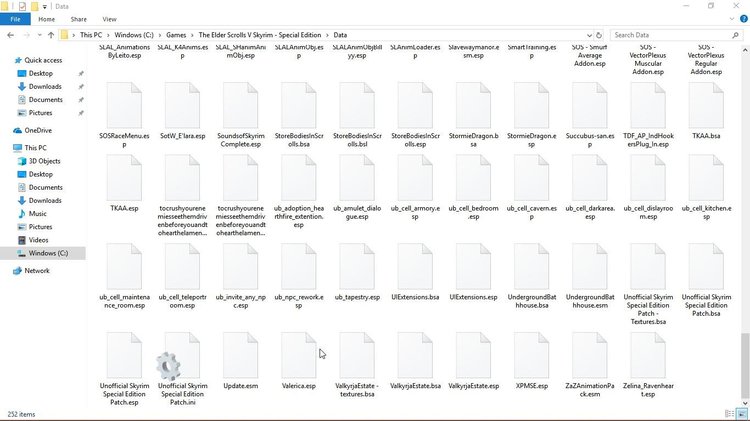Select Network in navigation pane
The height and width of the screenshot is (421, 750).
[37, 271]
